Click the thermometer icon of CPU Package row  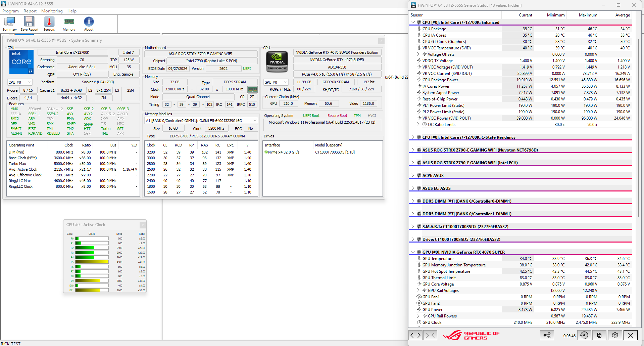(x=419, y=29)
